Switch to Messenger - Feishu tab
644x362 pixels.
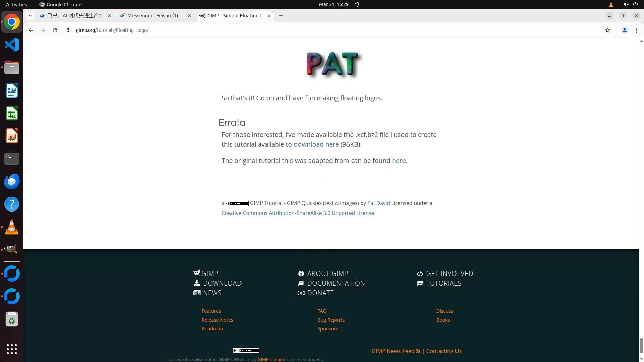point(153,16)
